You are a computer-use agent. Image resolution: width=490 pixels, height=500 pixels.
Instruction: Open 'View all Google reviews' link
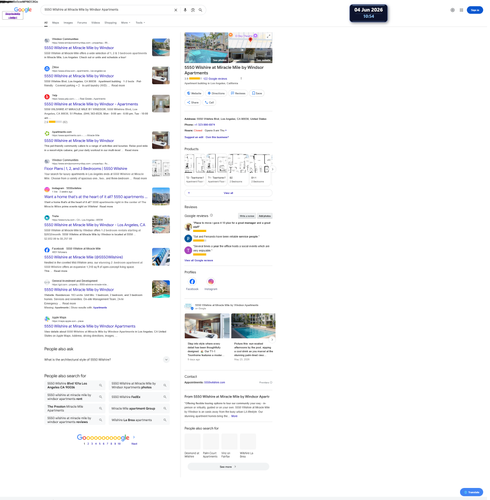click(x=199, y=260)
